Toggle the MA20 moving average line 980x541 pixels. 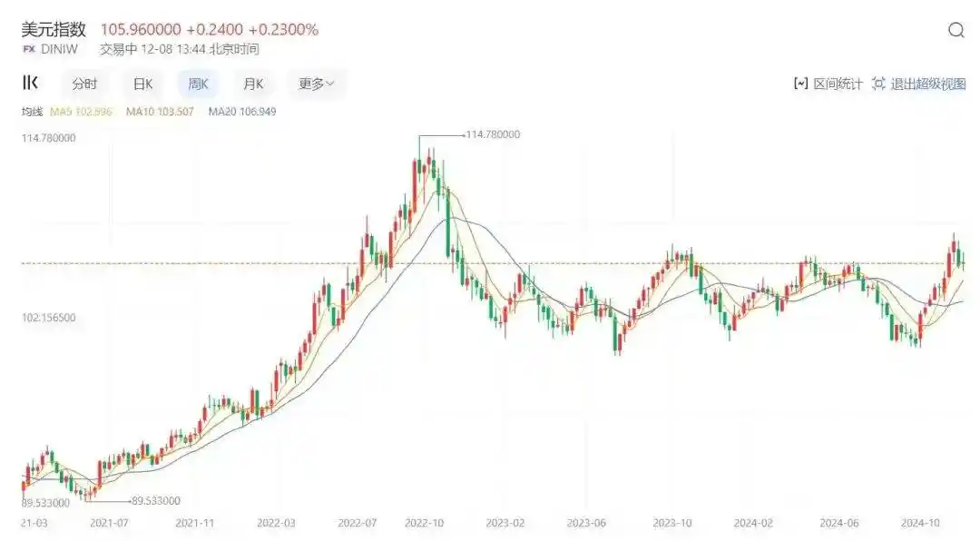point(241,112)
